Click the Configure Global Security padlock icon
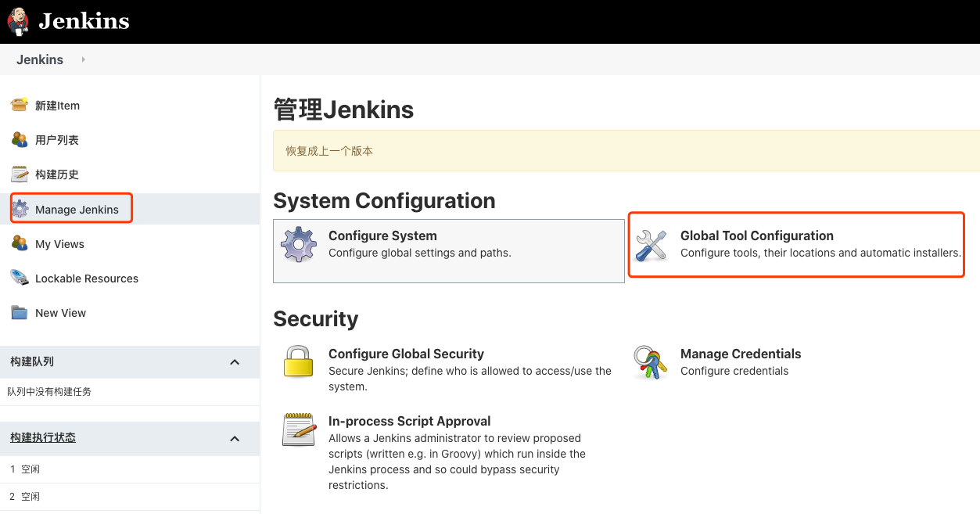The height and width of the screenshot is (514, 980). 298,361
